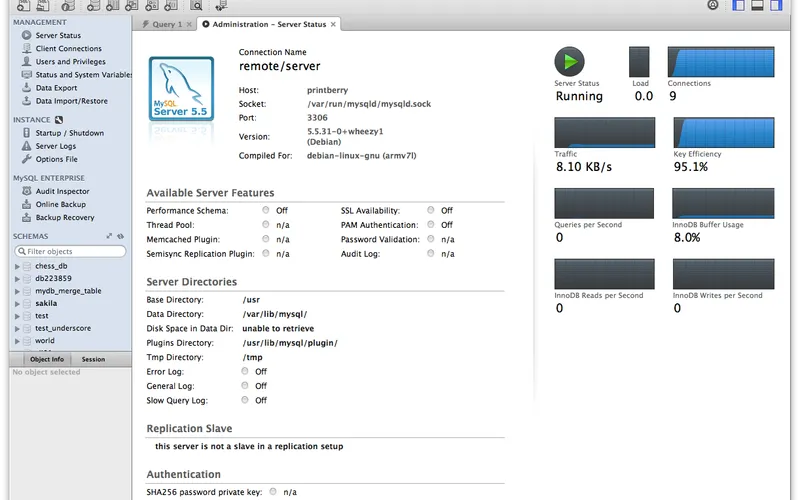The image size is (800, 500).
Task: Toggle the left sidebar panel visibility icon
Action: click(x=738, y=6)
